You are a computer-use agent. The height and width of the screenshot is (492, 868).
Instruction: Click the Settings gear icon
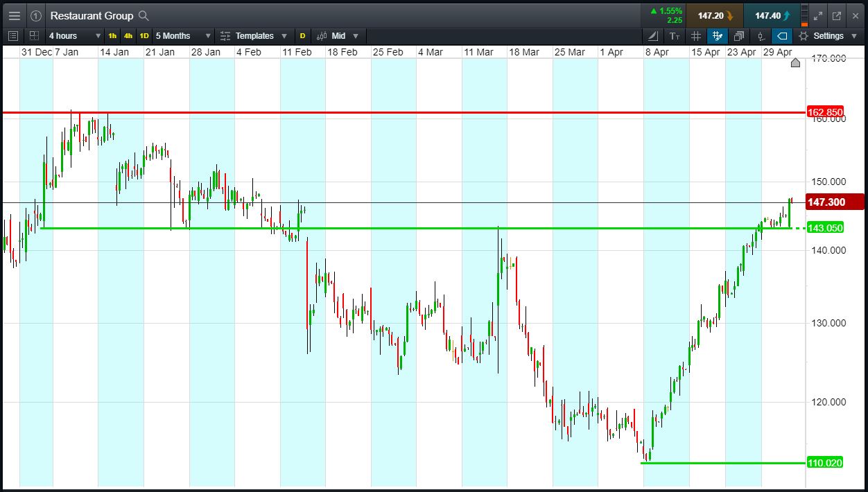tap(804, 36)
